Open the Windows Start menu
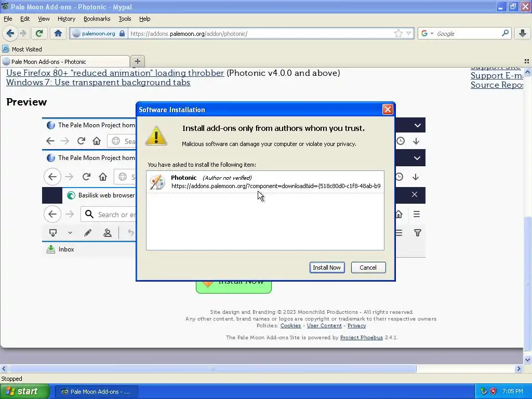The height and width of the screenshot is (399, 532). [x=24, y=392]
